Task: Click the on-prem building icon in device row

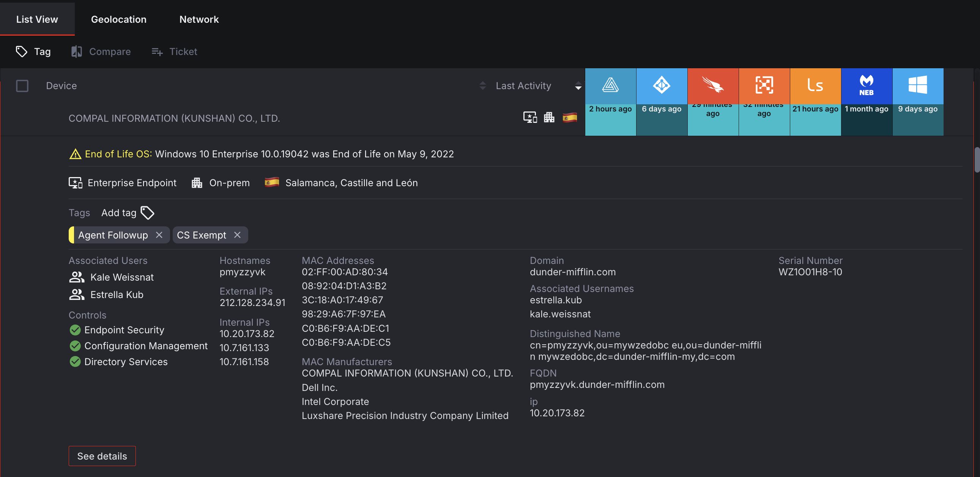Action: click(549, 118)
